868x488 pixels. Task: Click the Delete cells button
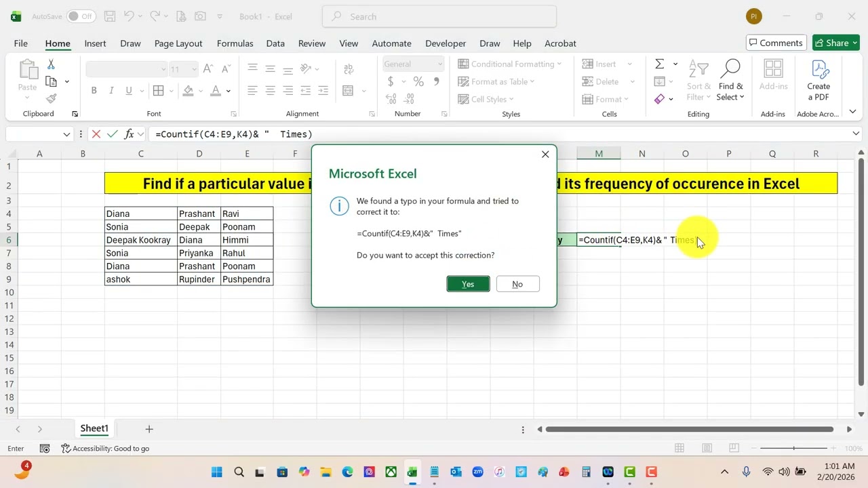pyautogui.click(x=600, y=81)
